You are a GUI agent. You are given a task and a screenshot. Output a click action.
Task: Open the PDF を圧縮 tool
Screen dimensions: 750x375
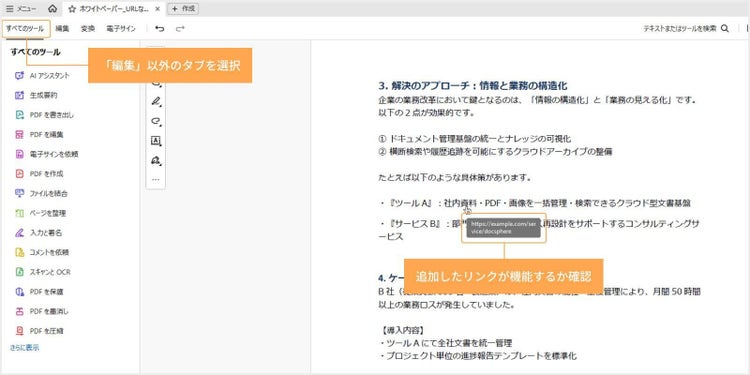(39, 331)
